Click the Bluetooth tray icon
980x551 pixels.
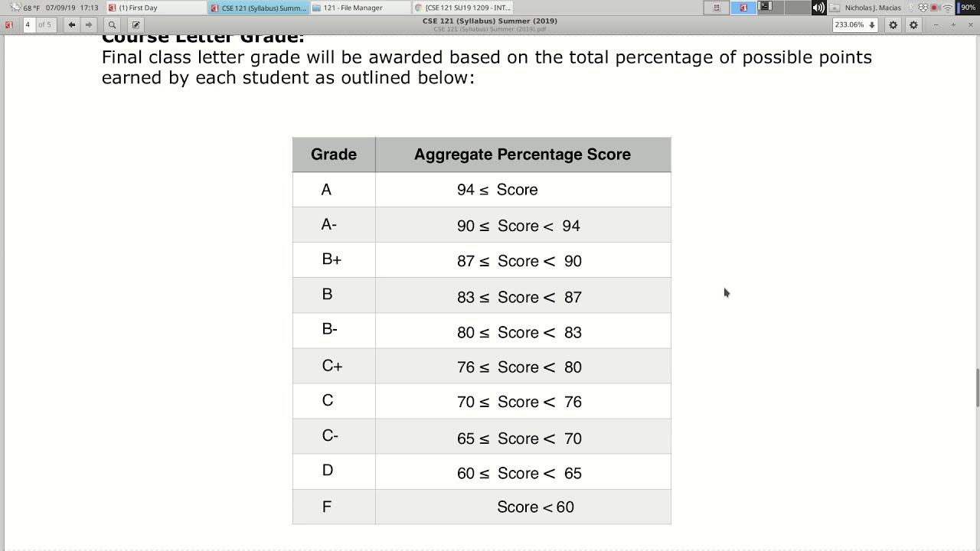[x=912, y=8]
